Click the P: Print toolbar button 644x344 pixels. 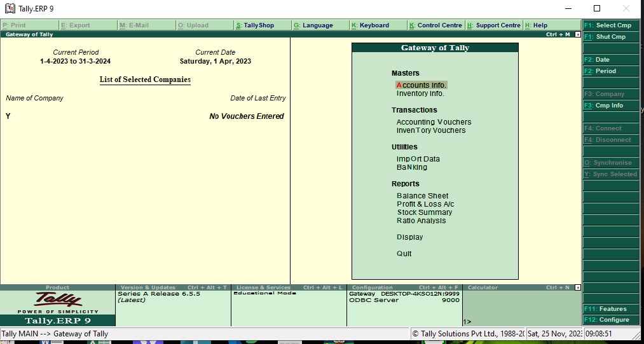point(30,25)
